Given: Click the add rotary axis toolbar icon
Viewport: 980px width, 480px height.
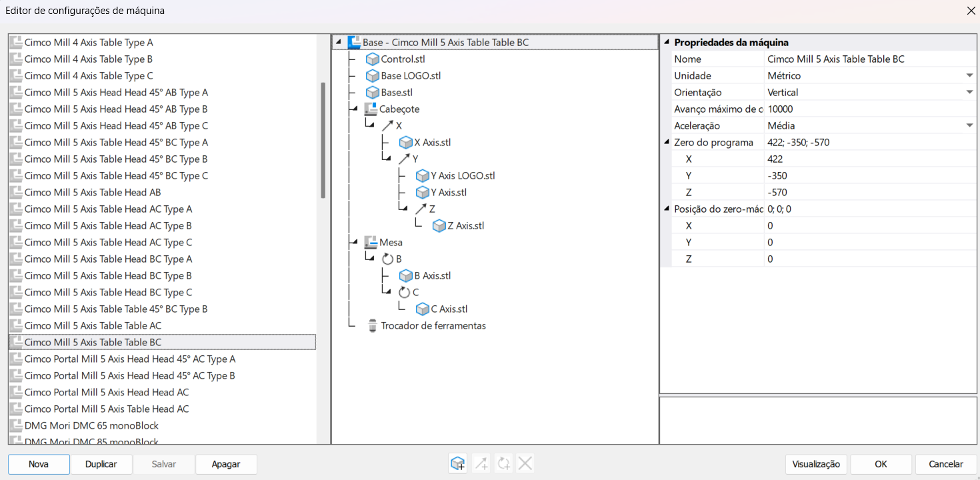Looking at the screenshot, I should tap(503, 463).
